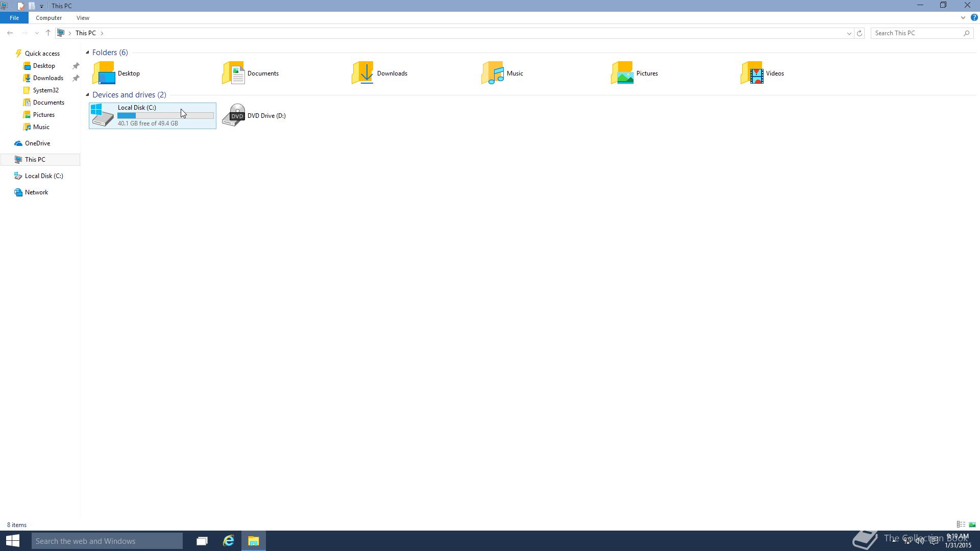This screenshot has width=980, height=551.
Task: Select Music in Quick access list
Action: point(41,127)
